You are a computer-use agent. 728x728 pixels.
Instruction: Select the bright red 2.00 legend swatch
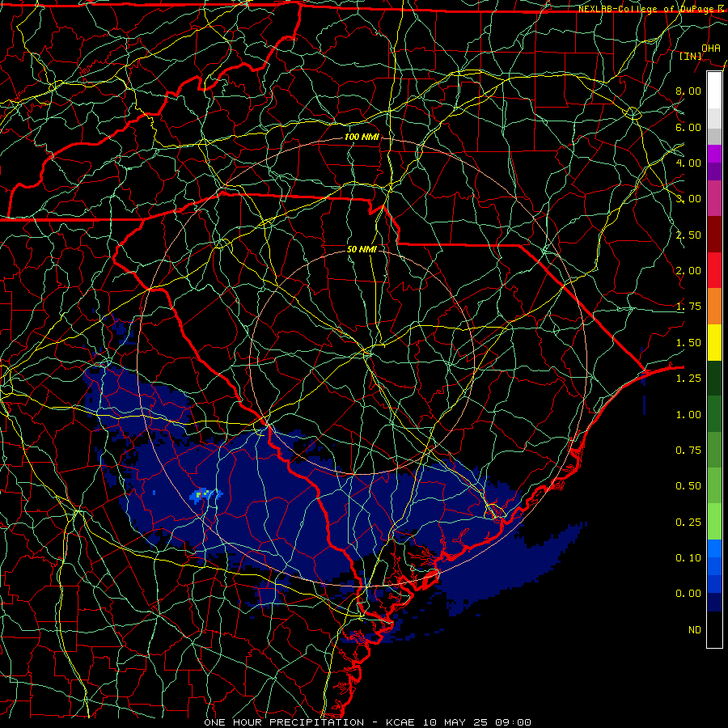pyautogui.click(x=714, y=270)
